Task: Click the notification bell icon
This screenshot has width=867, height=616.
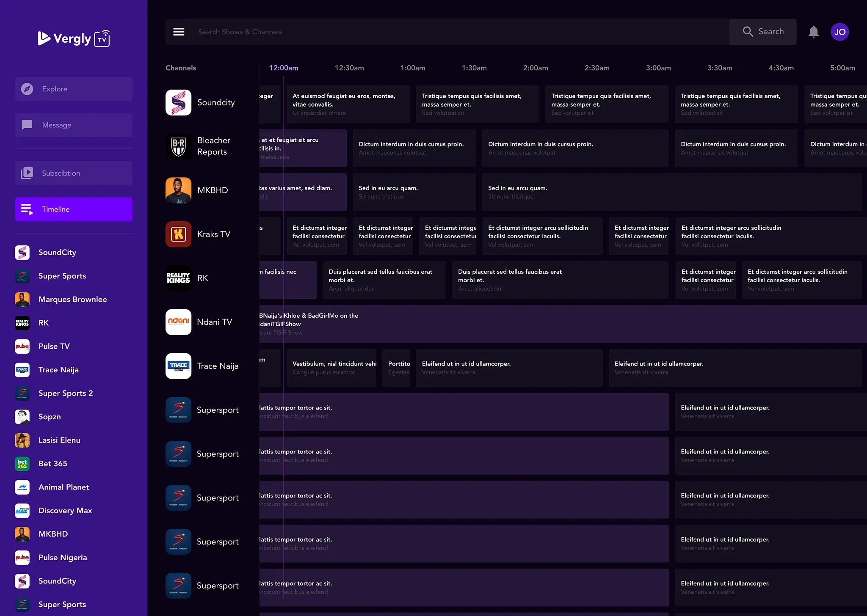Action: (813, 32)
